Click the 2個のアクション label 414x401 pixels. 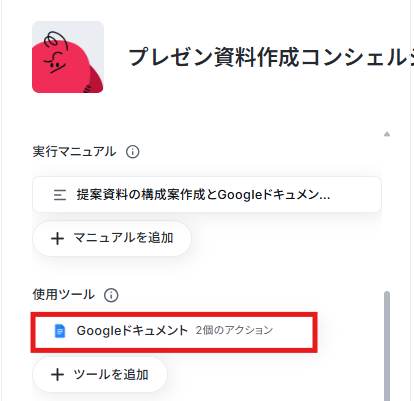tap(234, 330)
